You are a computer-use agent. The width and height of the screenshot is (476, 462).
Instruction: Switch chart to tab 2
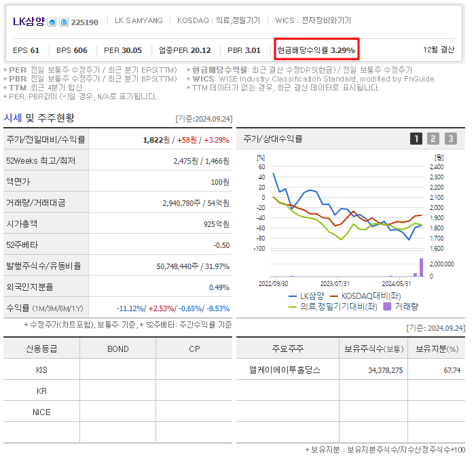coord(433,139)
